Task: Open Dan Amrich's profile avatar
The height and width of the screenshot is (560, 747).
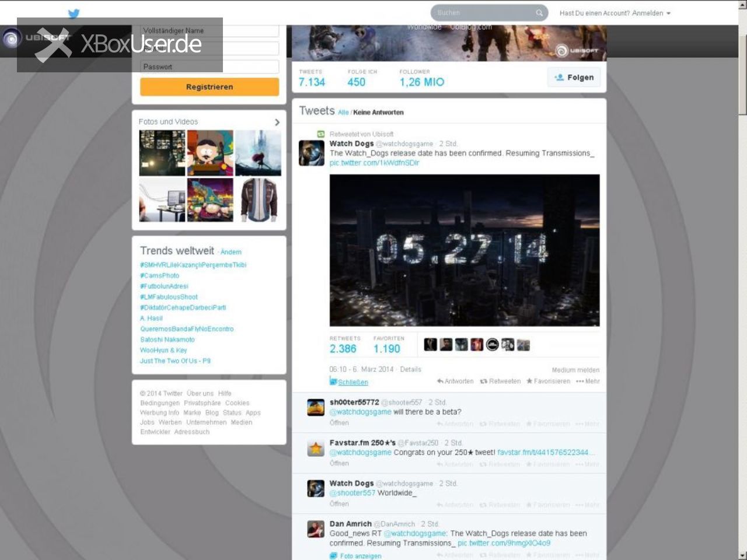Action: [316, 528]
